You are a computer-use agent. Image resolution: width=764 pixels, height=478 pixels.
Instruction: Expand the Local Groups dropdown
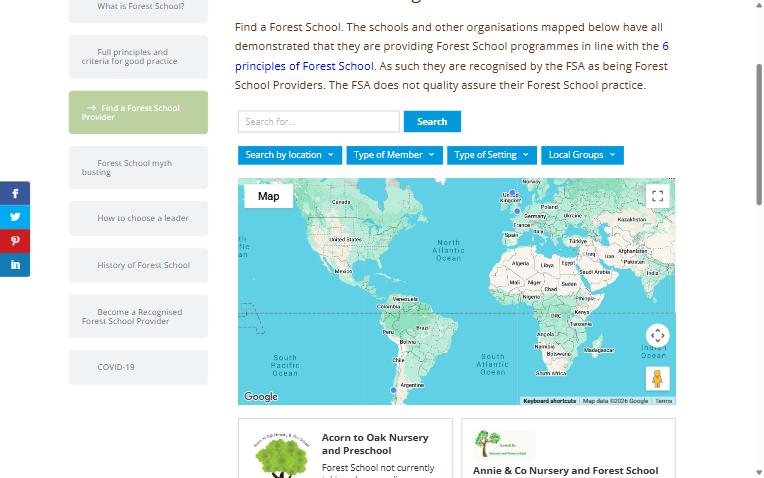click(x=582, y=155)
